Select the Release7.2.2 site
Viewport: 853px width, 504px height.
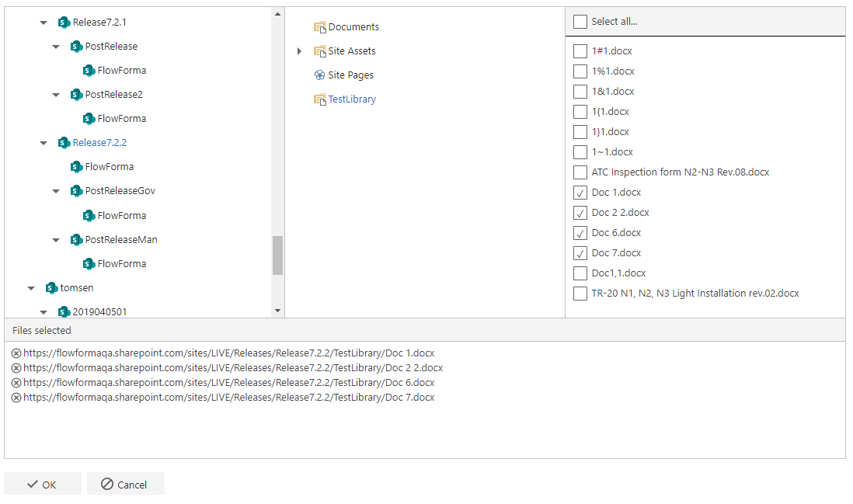(x=99, y=142)
